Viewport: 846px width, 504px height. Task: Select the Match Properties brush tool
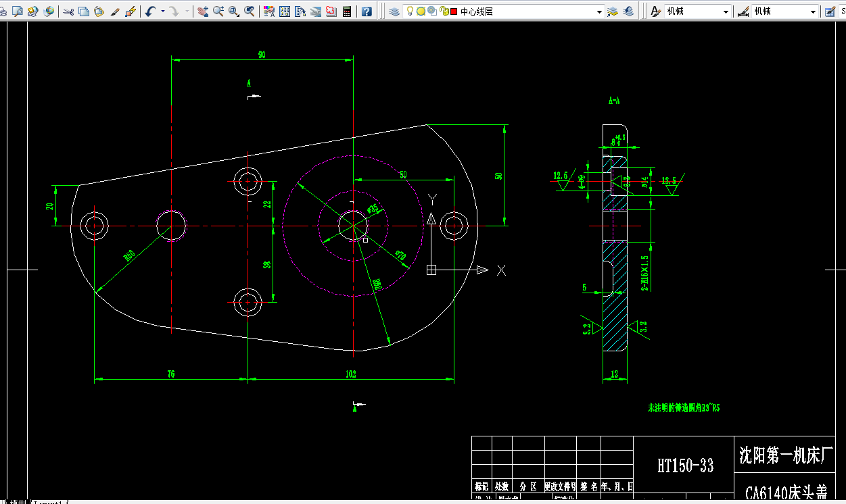pyautogui.click(x=115, y=11)
